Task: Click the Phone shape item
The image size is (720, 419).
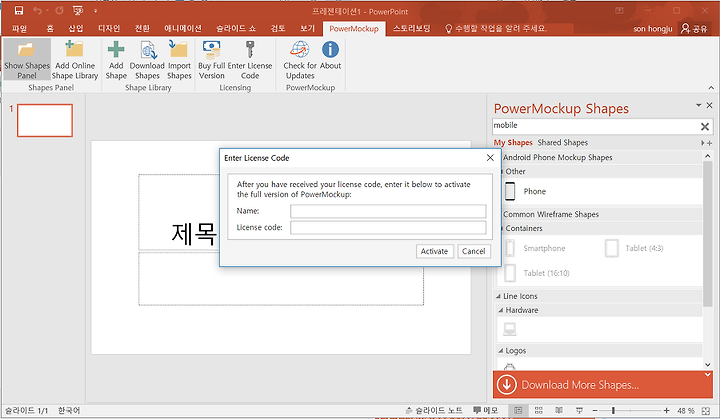Action: click(525, 191)
